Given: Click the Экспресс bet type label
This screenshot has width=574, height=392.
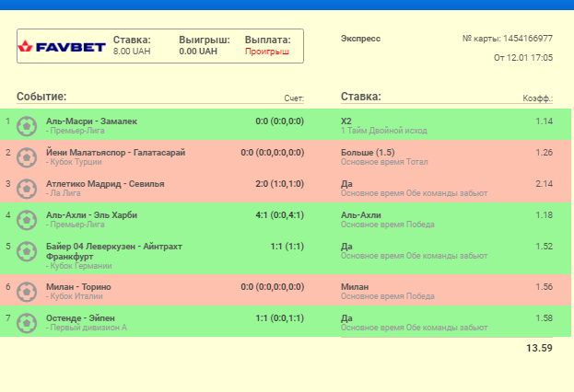Looking at the screenshot, I should (360, 39).
